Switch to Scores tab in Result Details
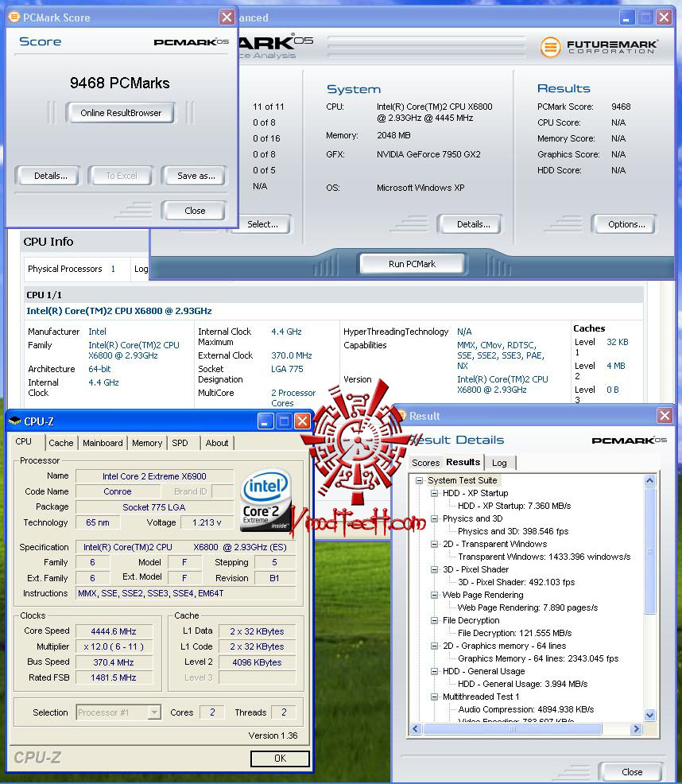 click(425, 463)
